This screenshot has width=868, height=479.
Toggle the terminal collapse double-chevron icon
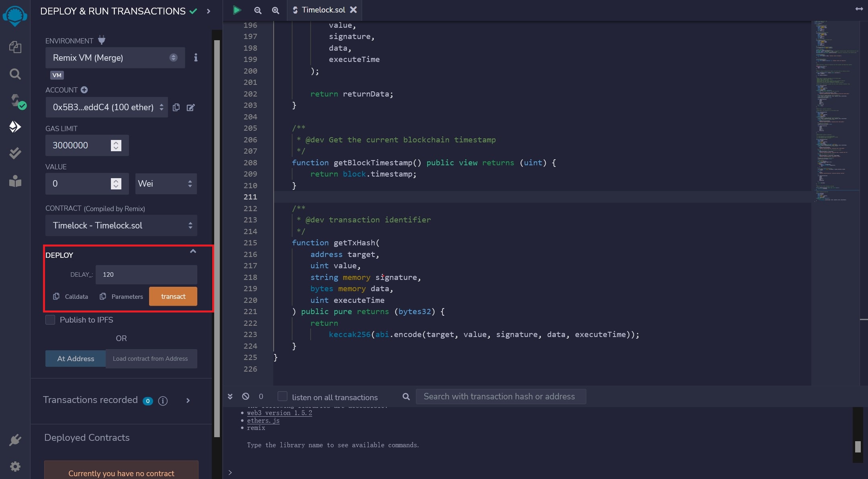(230, 396)
